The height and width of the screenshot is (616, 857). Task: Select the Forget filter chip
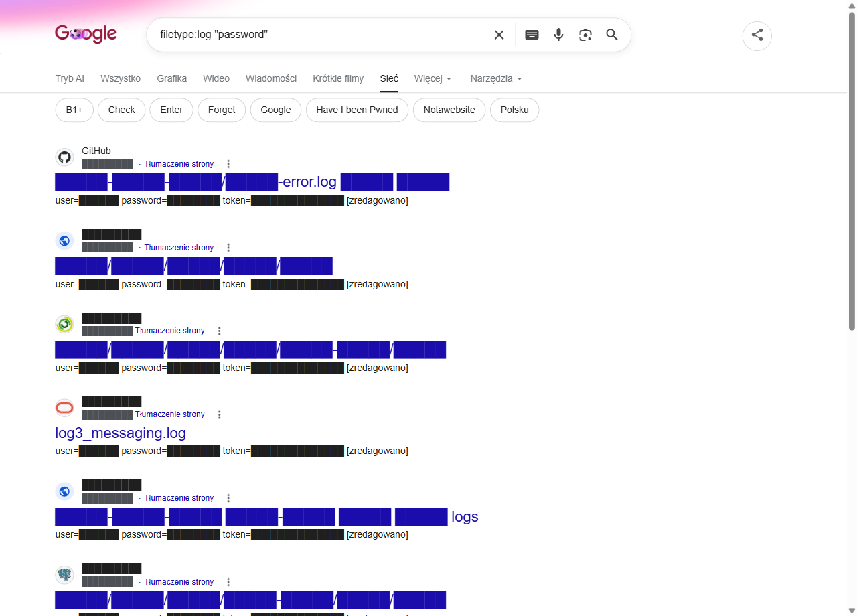(x=222, y=110)
